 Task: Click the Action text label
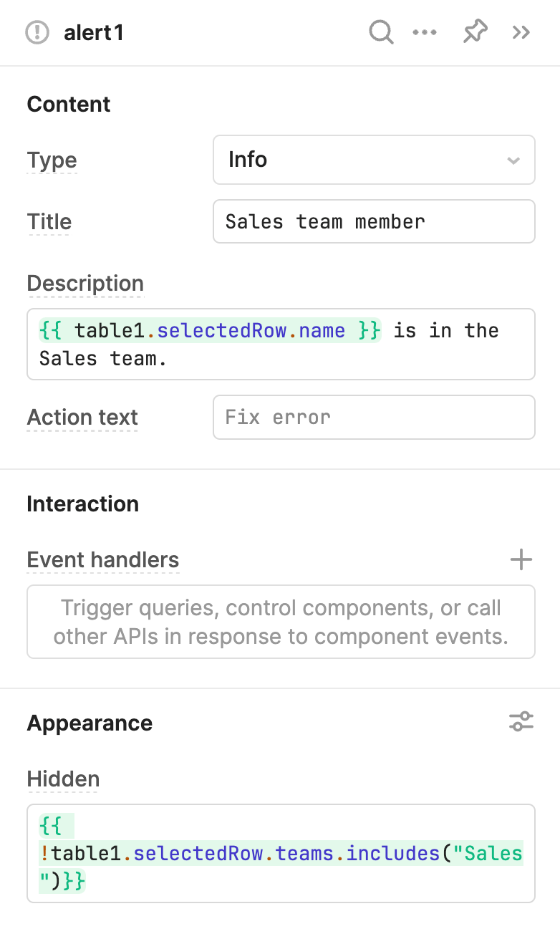click(82, 418)
